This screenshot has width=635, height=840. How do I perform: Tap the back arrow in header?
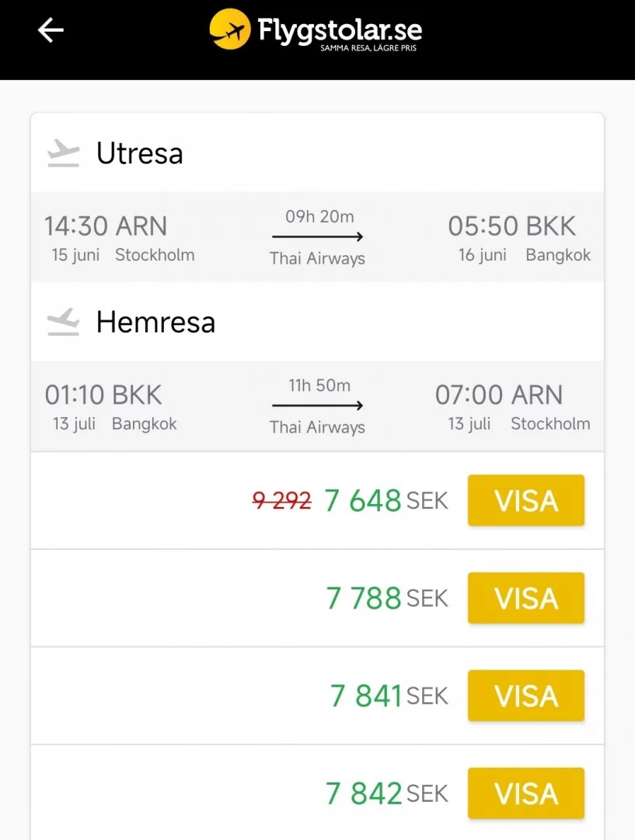click(x=51, y=30)
